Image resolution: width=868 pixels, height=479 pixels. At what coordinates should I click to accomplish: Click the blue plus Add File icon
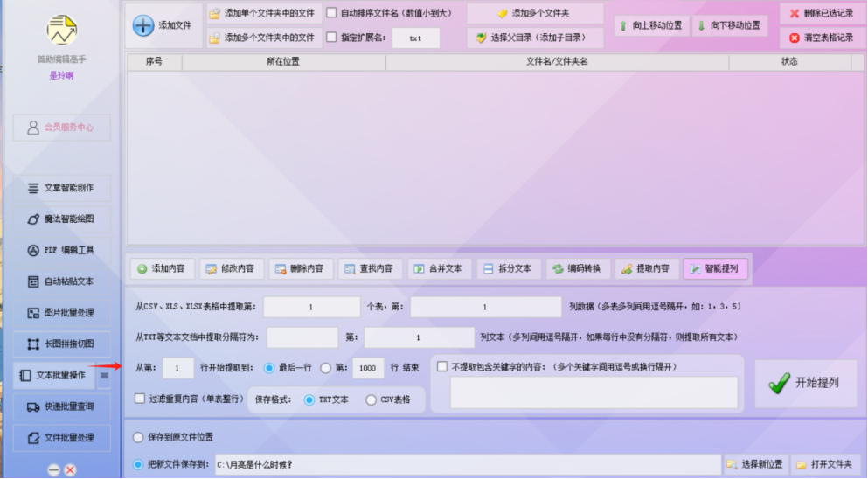click(x=142, y=25)
